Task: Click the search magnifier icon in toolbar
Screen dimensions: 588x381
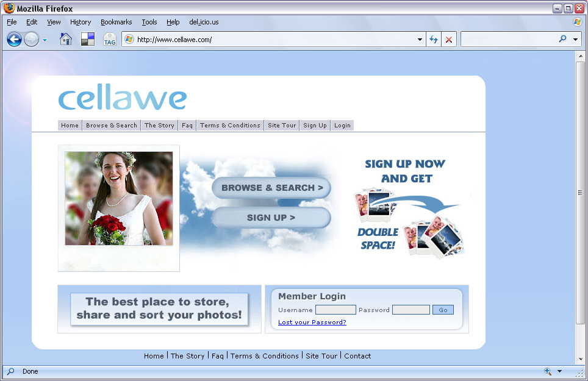Action: (x=562, y=38)
